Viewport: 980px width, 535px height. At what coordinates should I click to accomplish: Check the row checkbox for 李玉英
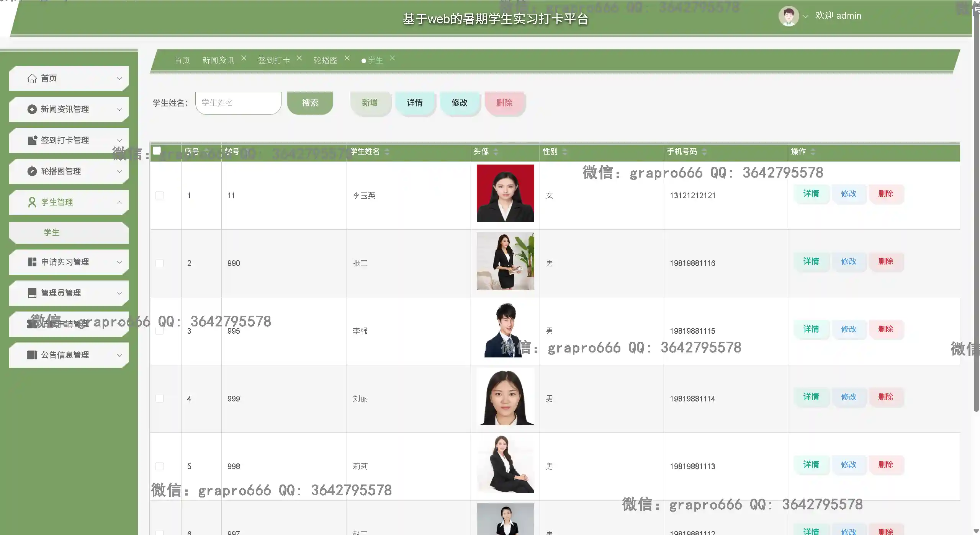click(159, 196)
